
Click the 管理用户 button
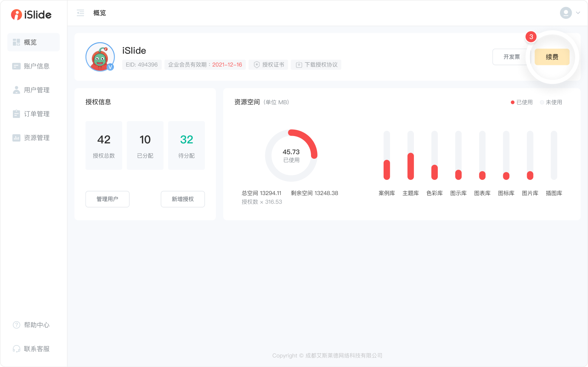tap(107, 199)
